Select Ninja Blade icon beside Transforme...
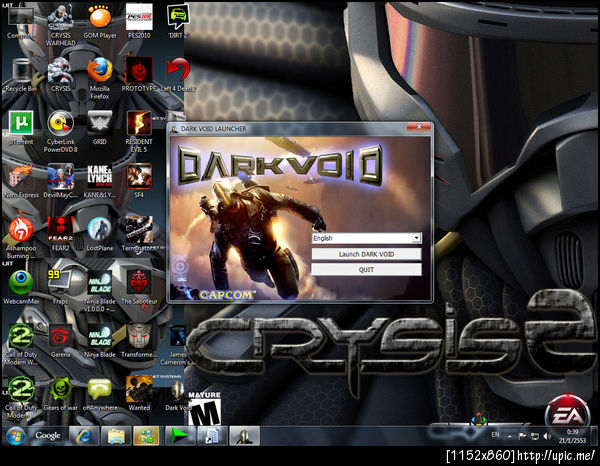The width and height of the screenshot is (600, 466). pyautogui.click(x=100, y=341)
